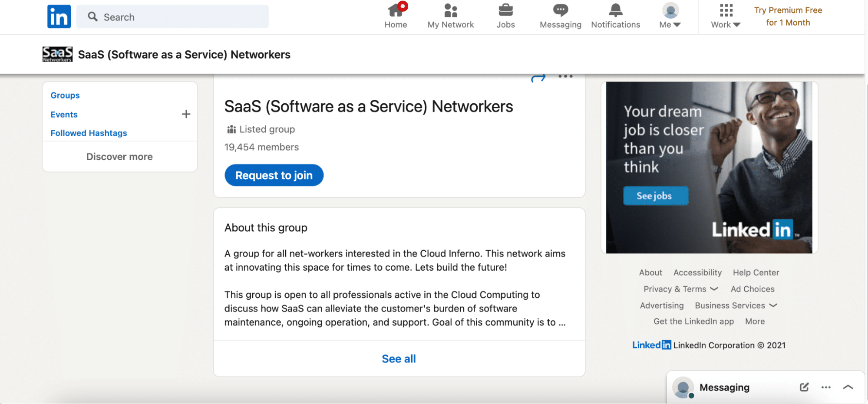
Task: Click Try Premium Free for 1 Month
Action: tap(787, 16)
